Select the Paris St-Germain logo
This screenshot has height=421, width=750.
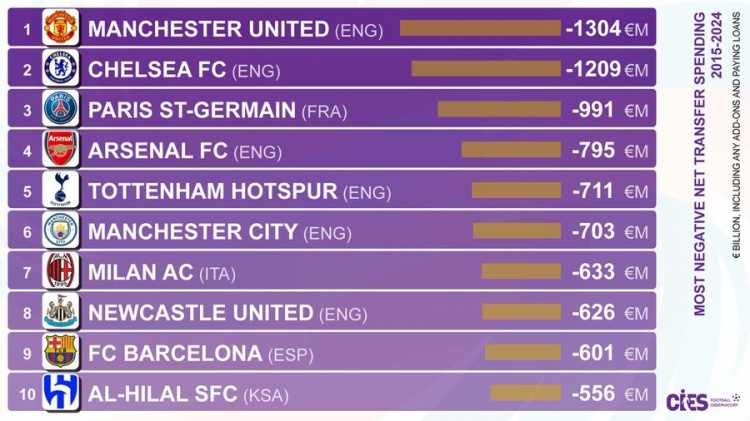pyautogui.click(x=61, y=108)
